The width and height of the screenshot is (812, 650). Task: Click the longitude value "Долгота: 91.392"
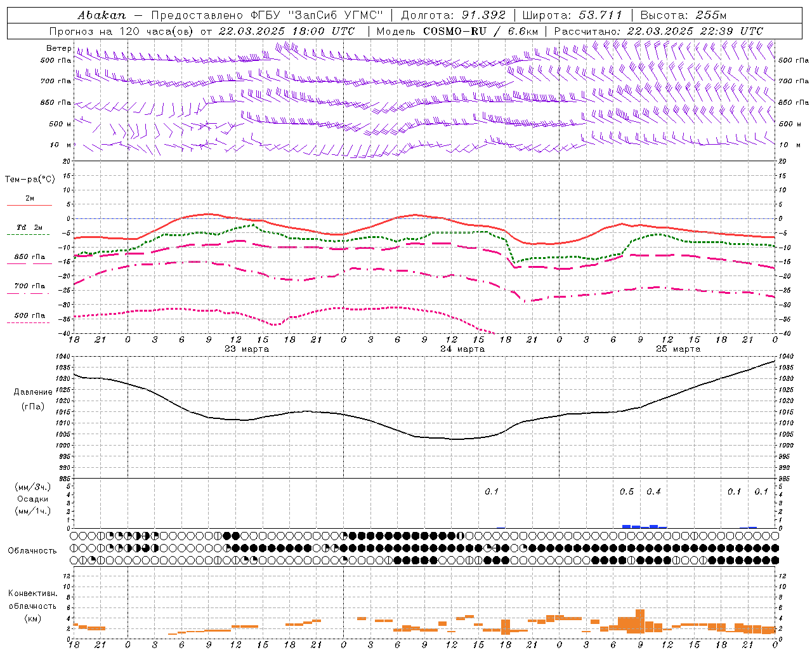[454, 15]
